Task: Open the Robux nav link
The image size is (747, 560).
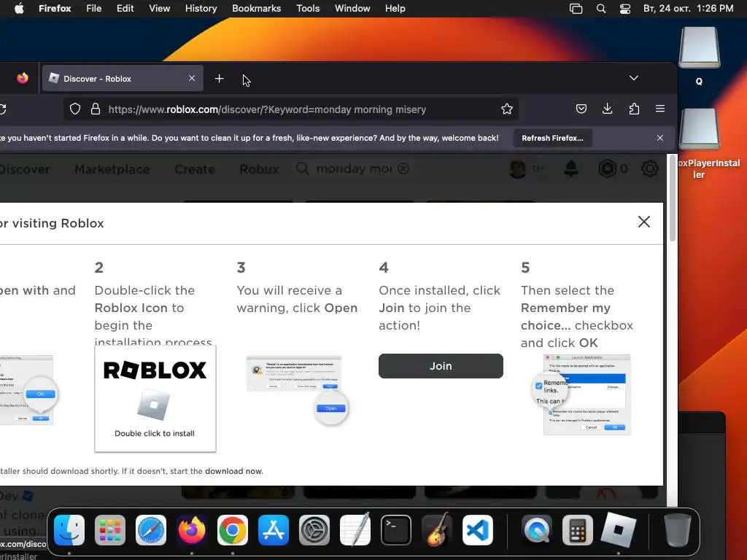Action: coord(259,169)
